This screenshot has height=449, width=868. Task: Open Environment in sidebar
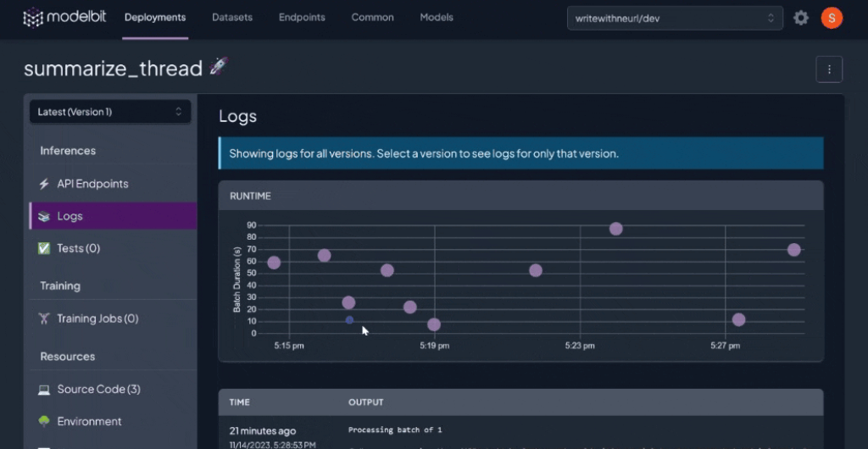coord(113,421)
